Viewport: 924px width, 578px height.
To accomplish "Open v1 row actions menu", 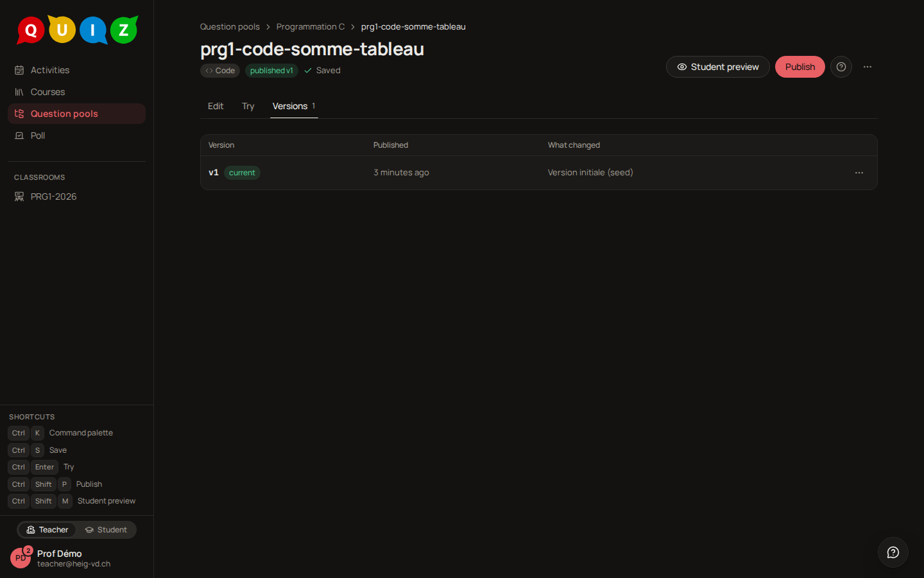I will click(859, 173).
